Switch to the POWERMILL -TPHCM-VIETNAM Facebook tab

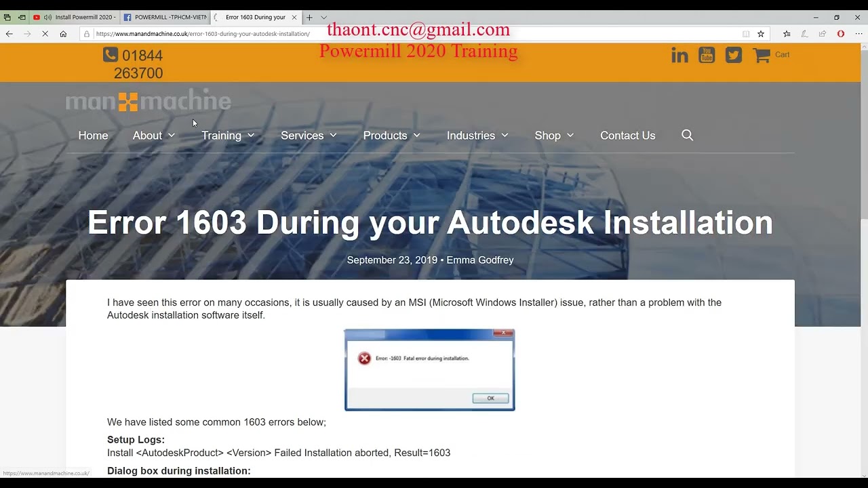click(x=165, y=17)
